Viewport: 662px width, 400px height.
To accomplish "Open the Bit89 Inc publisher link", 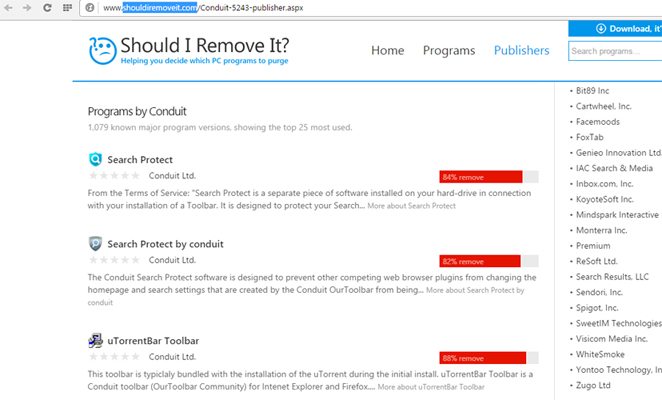I will pyautogui.click(x=592, y=91).
